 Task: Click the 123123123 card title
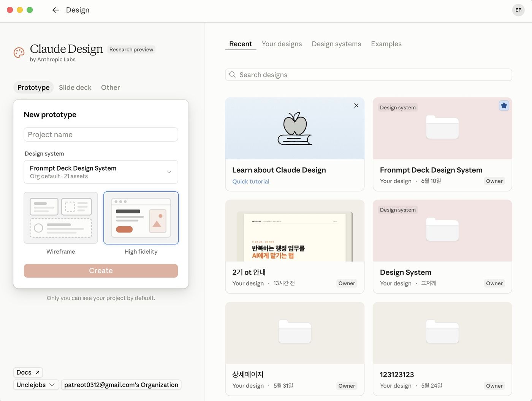click(x=397, y=375)
